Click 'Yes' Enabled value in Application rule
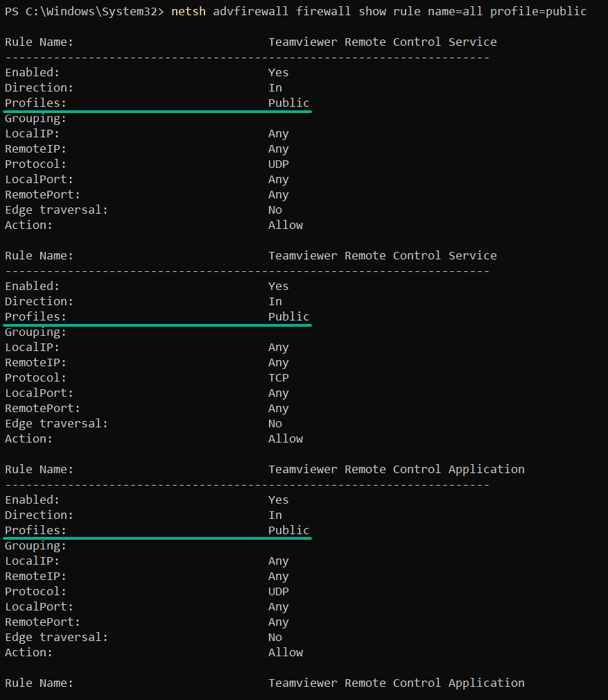 click(279, 500)
